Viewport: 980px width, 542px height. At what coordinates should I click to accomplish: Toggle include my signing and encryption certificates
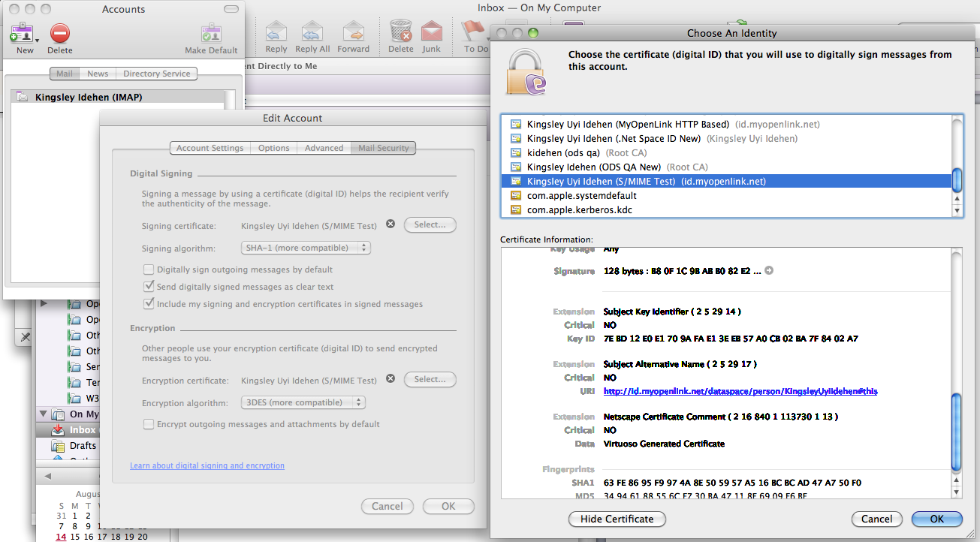(149, 304)
